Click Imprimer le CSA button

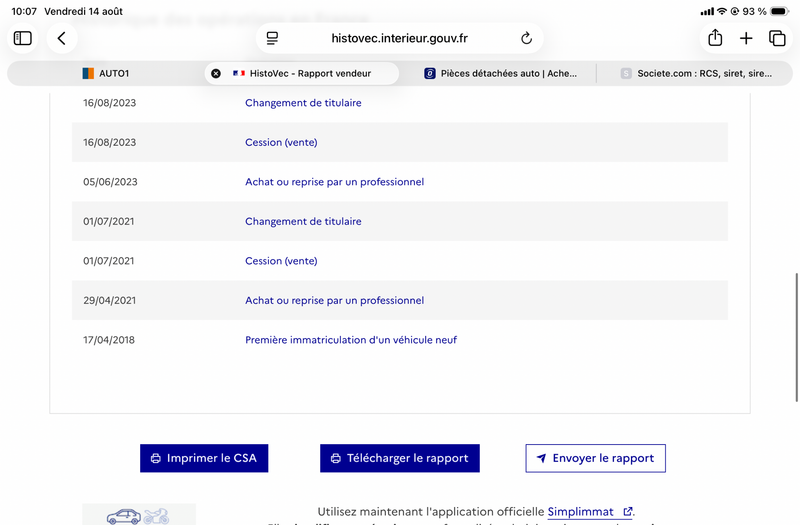[204, 458]
